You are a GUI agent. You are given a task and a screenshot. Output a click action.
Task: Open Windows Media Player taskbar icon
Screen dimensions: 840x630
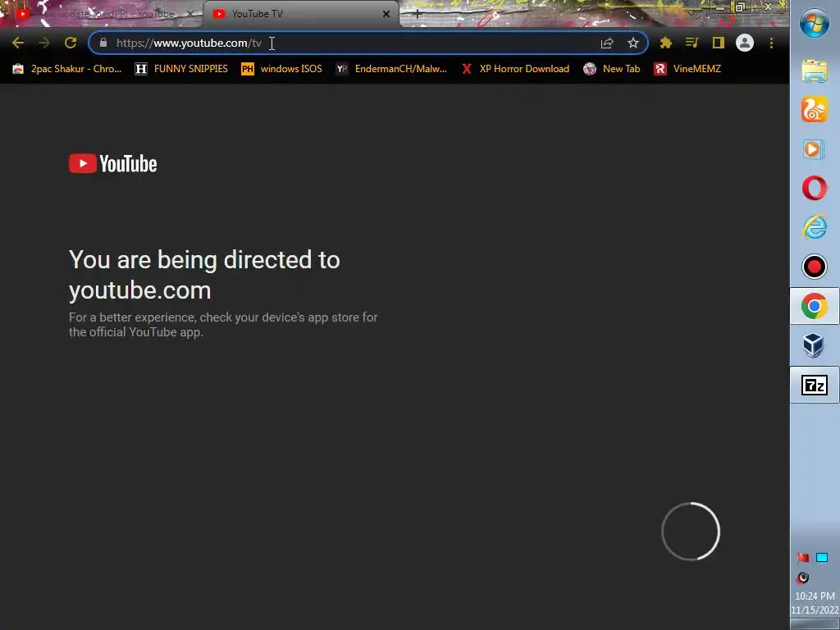pyautogui.click(x=815, y=149)
